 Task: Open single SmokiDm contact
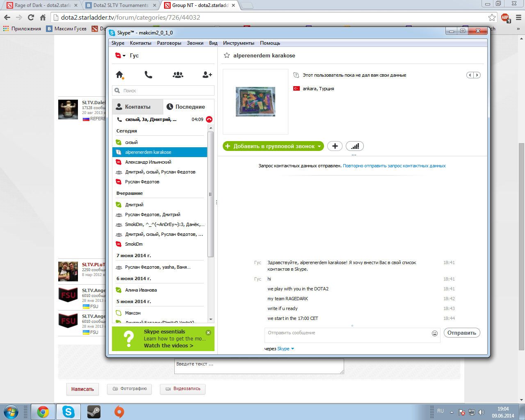point(160,244)
